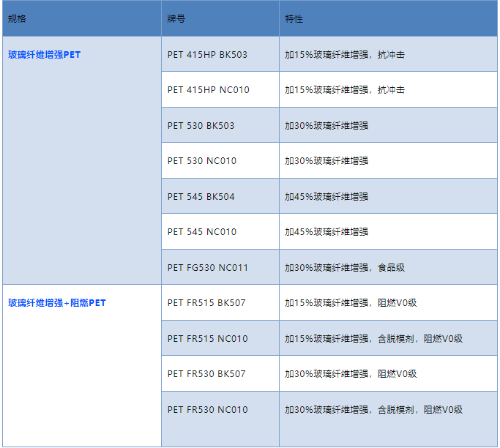Select the PET FG530 NC011 grade
This screenshot has width=500, height=448.
pyautogui.click(x=207, y=268)
